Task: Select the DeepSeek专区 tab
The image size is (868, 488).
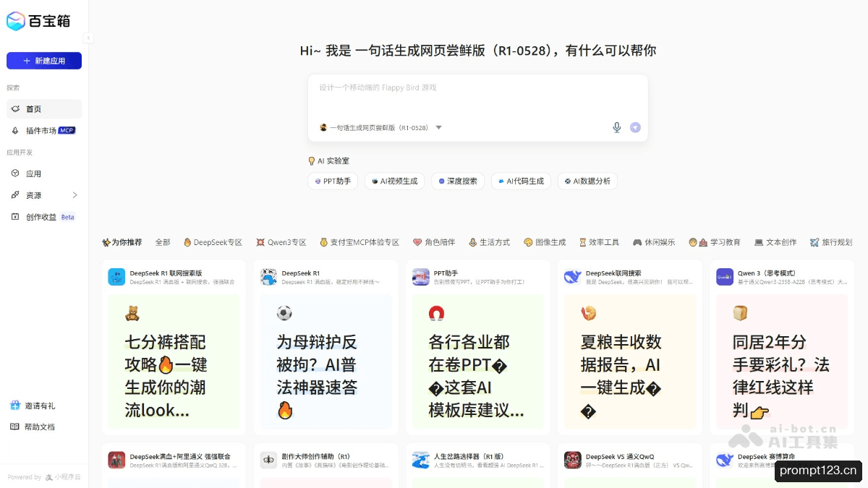Action: [x=213, y=242]
